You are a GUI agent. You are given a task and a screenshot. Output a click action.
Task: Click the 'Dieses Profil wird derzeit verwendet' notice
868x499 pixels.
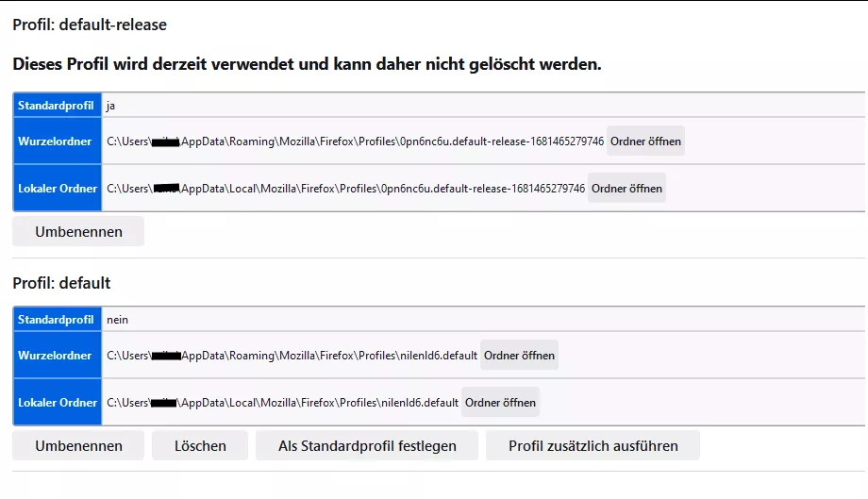(307, 65)
